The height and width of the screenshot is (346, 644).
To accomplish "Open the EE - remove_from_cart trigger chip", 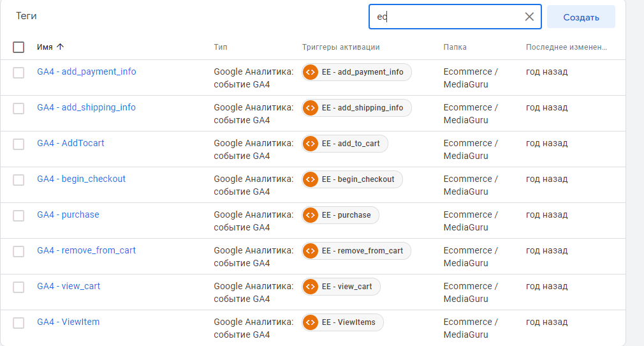I will pyautogui.click(x=356, y=251).
